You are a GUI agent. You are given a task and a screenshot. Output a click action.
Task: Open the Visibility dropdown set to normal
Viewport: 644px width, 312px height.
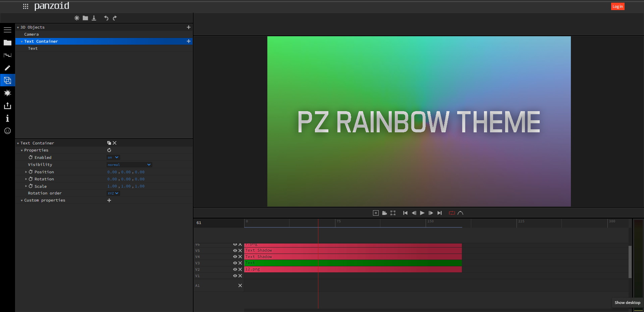click(x=129, y=165)
